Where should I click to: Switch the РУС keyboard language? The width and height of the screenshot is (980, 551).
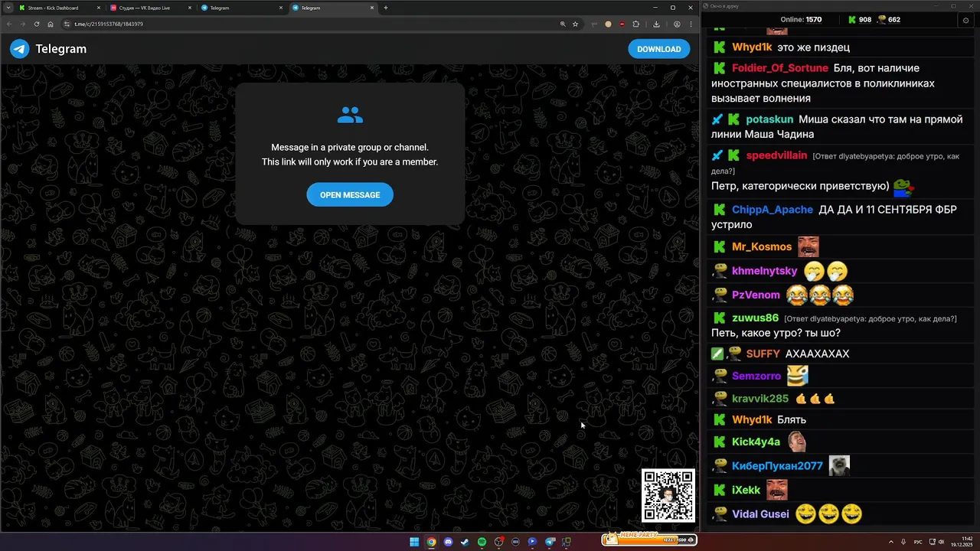[918, 542]
